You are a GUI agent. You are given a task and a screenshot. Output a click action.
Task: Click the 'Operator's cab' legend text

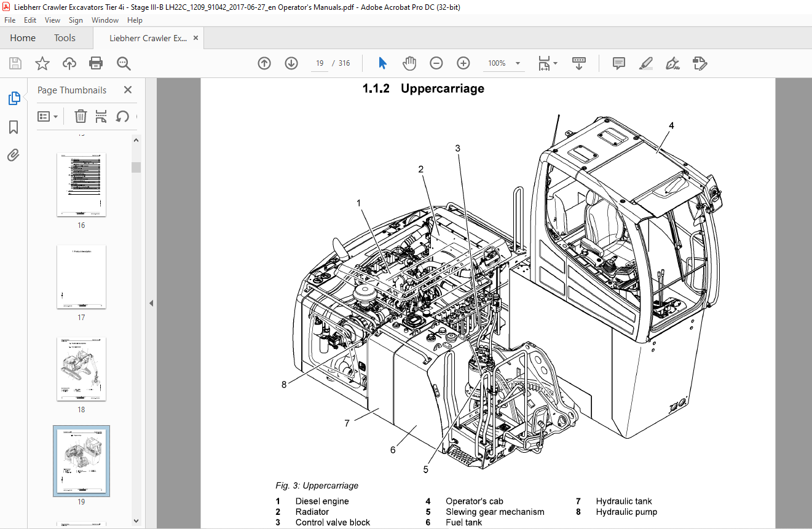pos(475,501)
